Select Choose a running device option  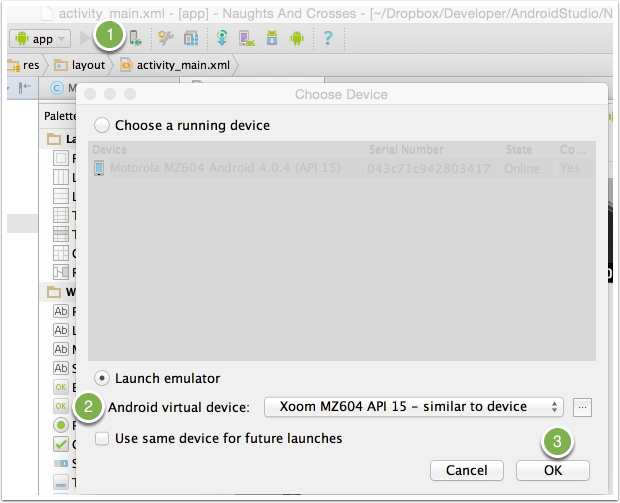tap(103, 126)
